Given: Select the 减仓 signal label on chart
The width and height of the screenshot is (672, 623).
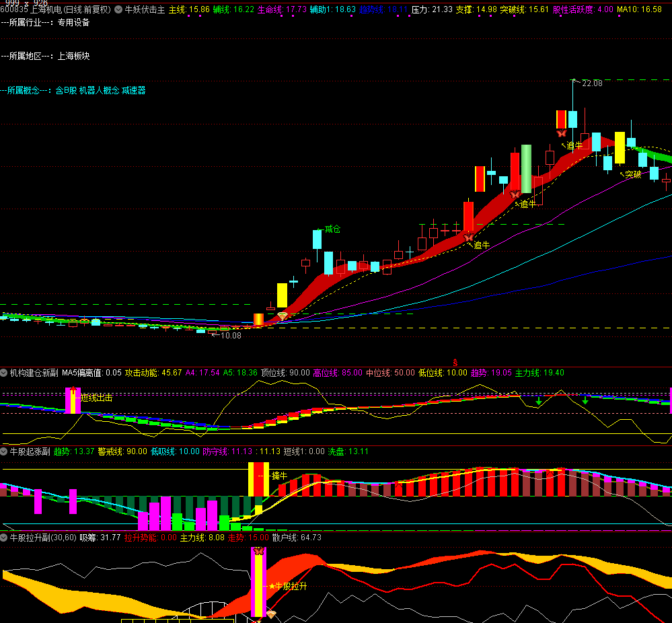Looking at the screenshot, I should (332, 229).
